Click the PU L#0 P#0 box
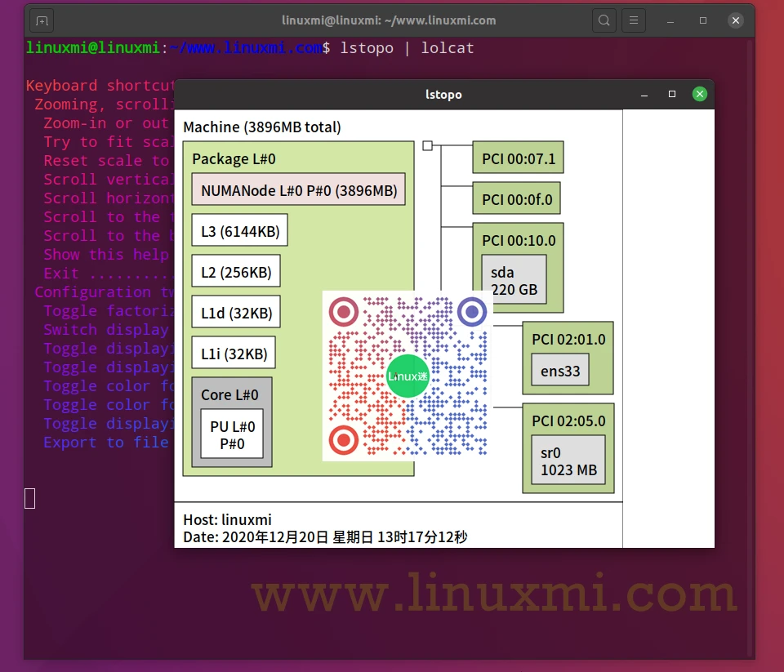 pos(232,434)
